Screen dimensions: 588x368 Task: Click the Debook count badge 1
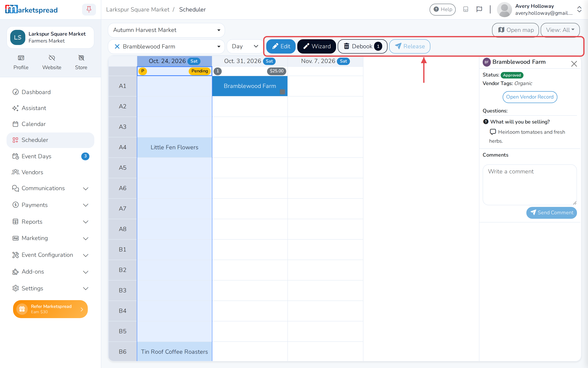coord(378,46)
